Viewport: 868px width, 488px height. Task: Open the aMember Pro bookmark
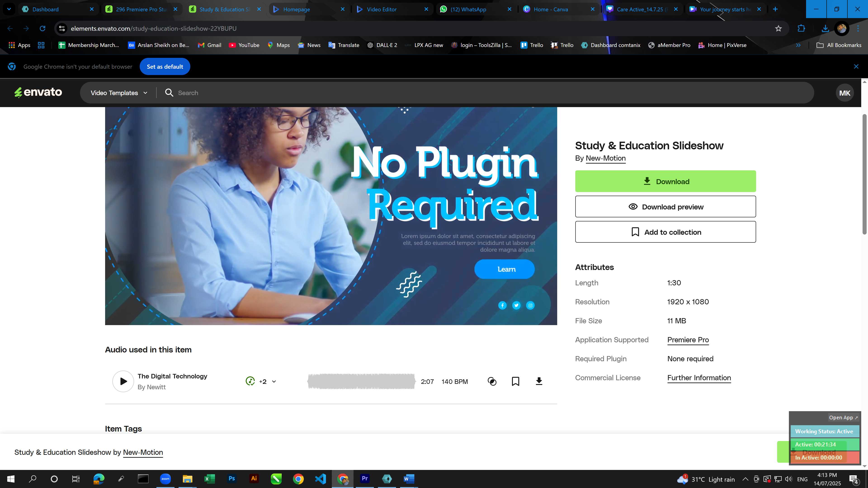point(669,45)
